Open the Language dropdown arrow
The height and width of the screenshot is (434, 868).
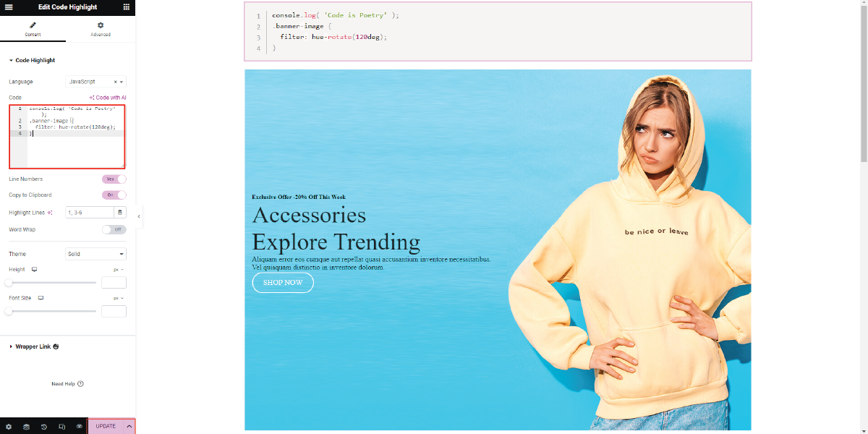(x=122, y=82)
